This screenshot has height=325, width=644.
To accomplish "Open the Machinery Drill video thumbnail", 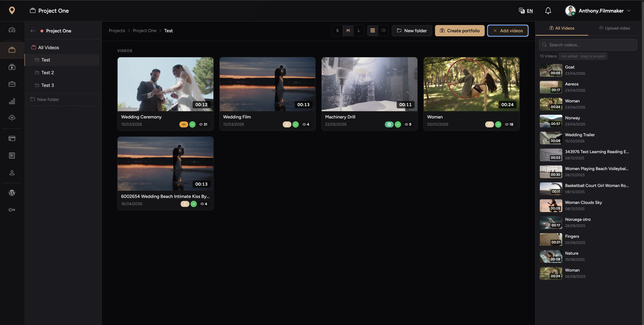I will coord(369,84).
